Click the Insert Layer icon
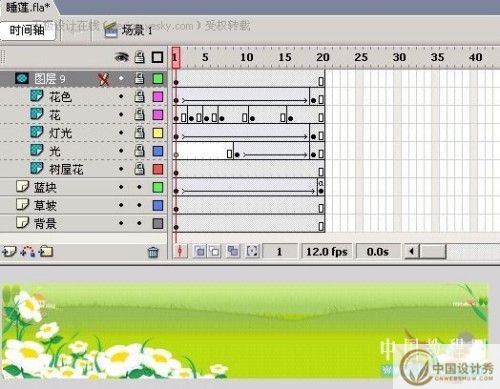The width and height of the screenshot is (500, 389). [x=9, y=252]
